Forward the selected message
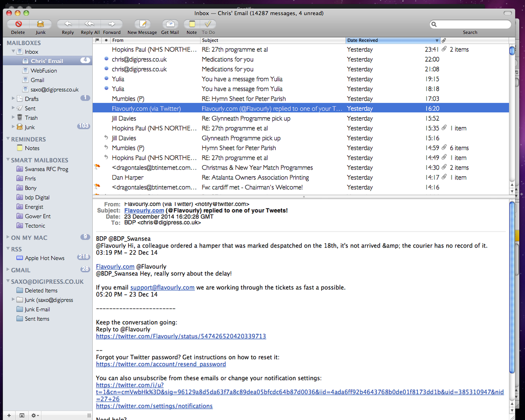The height and width of the screenshot is (420, 525). tap(112, 24)
